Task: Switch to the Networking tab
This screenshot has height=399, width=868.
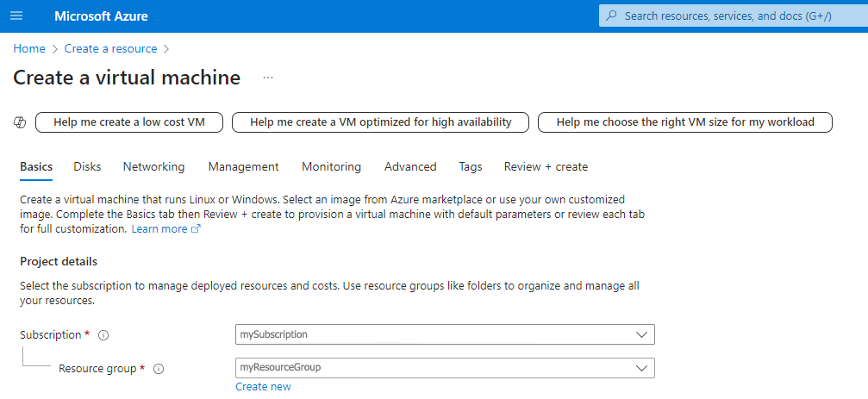Action: [153, 166]
